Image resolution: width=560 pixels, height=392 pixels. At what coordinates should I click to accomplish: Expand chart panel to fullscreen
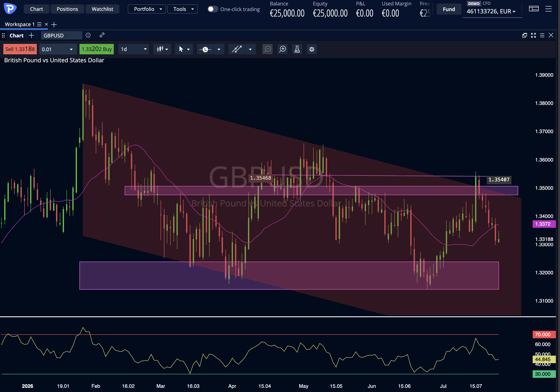click(533, 35)
